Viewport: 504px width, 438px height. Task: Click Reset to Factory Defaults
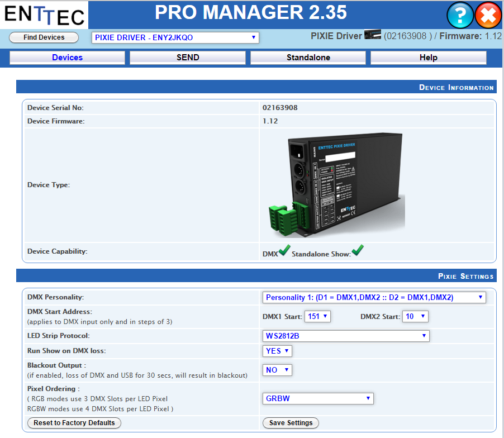[73, 423]
